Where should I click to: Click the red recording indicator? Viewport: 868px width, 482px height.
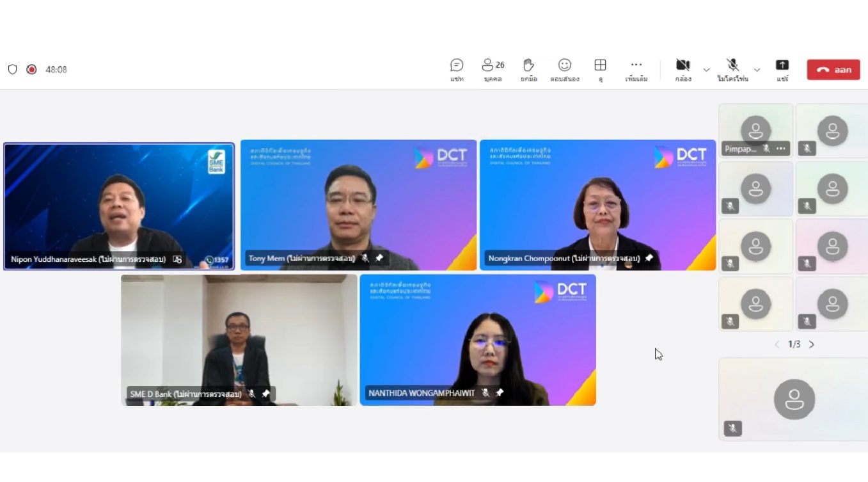(x=31, y=69)
